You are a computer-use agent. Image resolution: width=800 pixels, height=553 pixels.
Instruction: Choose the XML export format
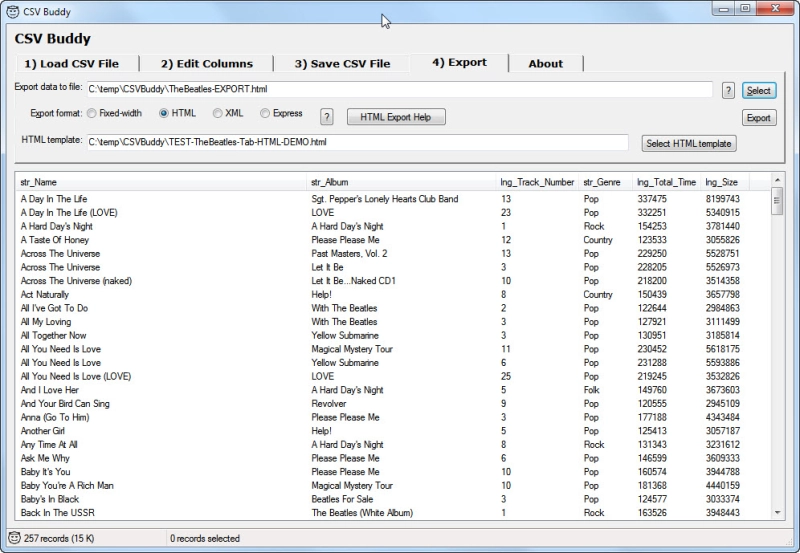228,113
